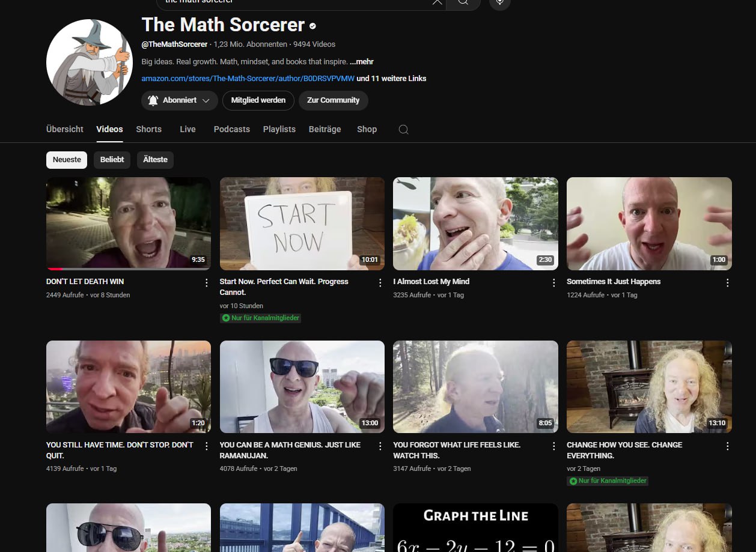
Task: Click Nur für Kanalmitglieder badge under CHANGE HOW YOU SEE
Action: tap(607, 481)
